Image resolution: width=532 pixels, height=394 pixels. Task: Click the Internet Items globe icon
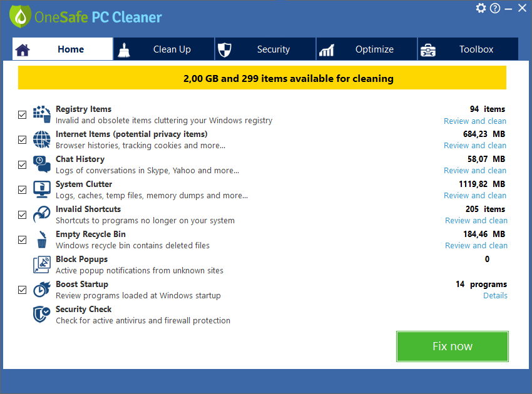click(42, 139)
